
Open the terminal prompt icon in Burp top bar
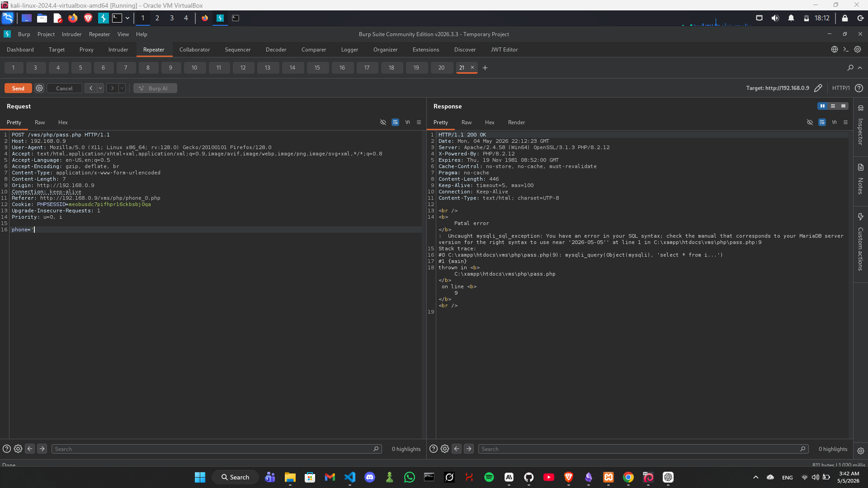tap(846, 49)
